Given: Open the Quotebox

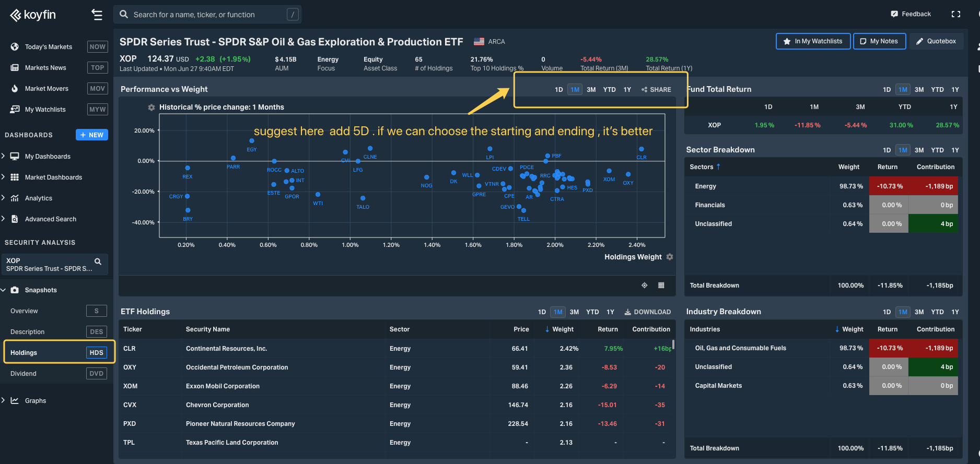Looking at the screenshot, I should click(x=936, y=41).
